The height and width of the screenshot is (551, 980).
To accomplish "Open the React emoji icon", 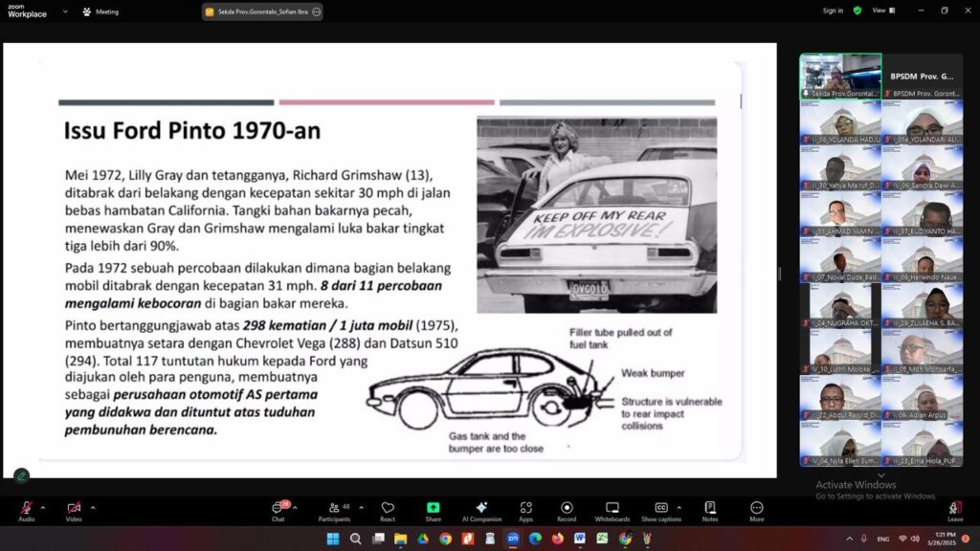I will tap(388, 508).
